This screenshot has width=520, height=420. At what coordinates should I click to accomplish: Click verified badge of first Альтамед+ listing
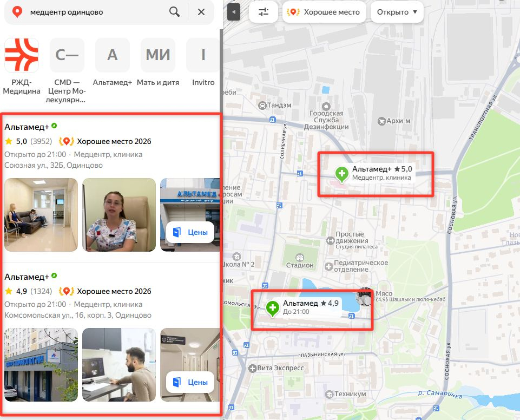pyautogui.click(x=55, y=126)
